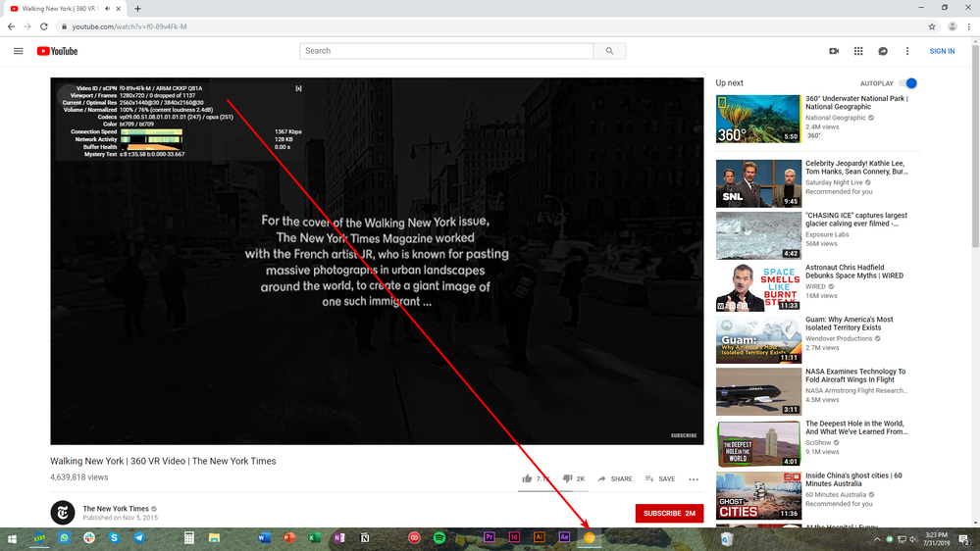980x551 pixels.
Task: Open 360° Underwater National Park thumbnail
Action: (758, 119)
